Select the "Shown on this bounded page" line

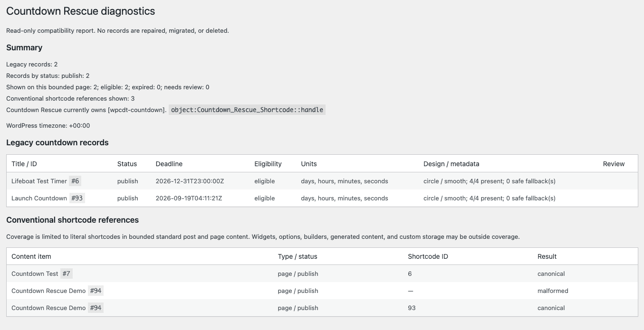(108, 87)
